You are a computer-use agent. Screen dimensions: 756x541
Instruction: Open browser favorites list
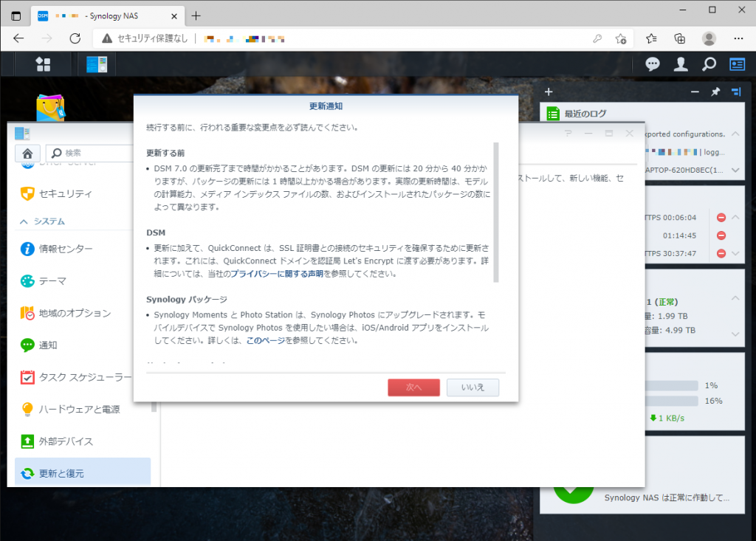point(651,38)
